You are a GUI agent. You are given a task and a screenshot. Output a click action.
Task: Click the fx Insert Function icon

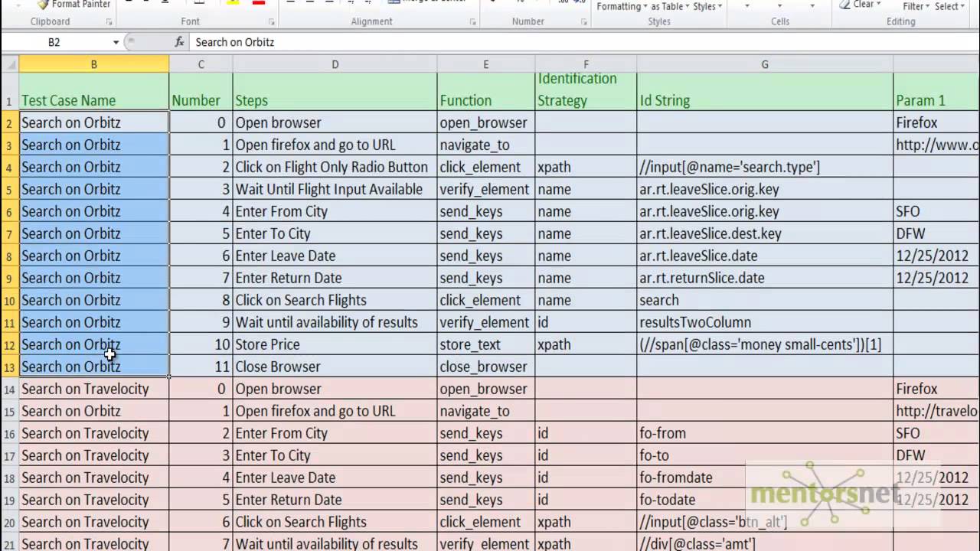179,42
